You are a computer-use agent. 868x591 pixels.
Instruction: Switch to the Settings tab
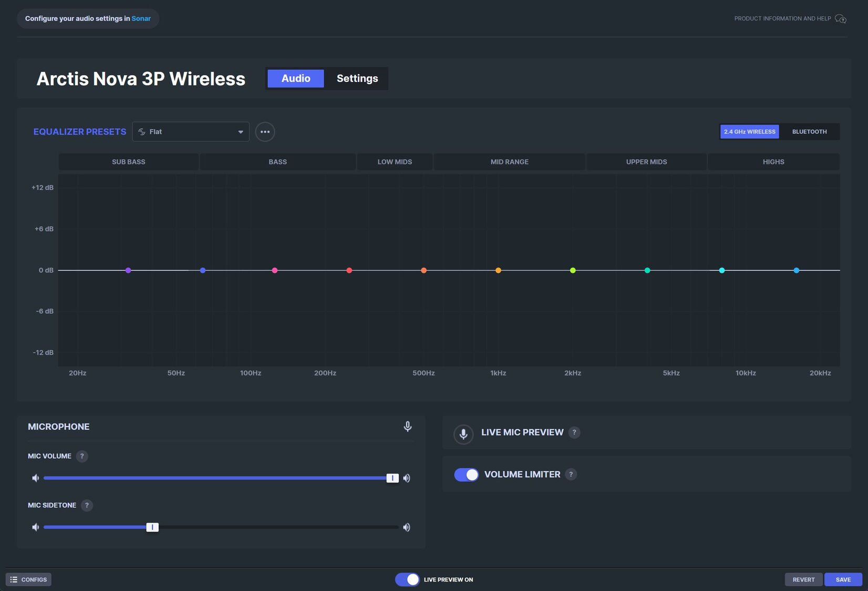click(357, 78)
